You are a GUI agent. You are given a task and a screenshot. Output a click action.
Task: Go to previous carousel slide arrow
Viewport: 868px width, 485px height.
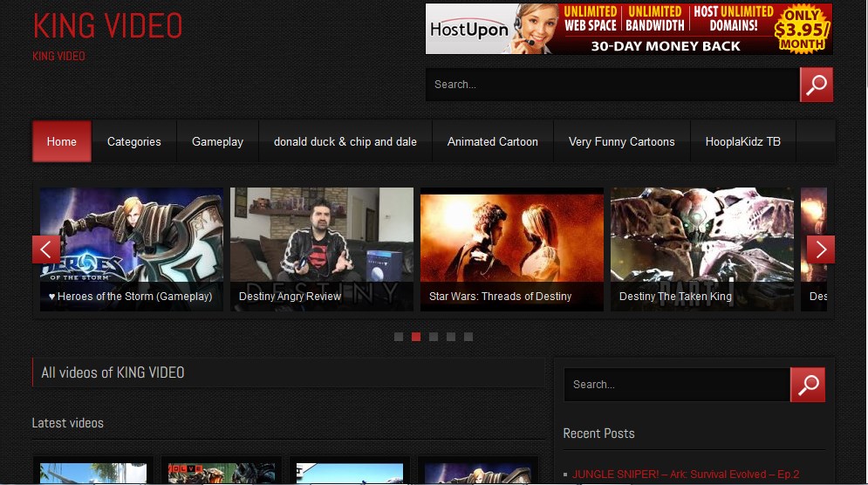[x=46, y=249]
